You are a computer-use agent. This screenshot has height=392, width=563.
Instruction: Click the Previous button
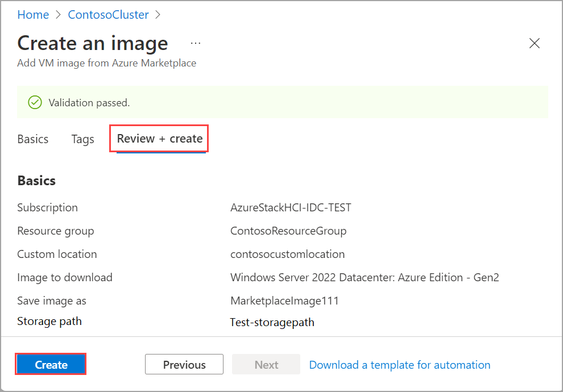(x=184, y=365)
